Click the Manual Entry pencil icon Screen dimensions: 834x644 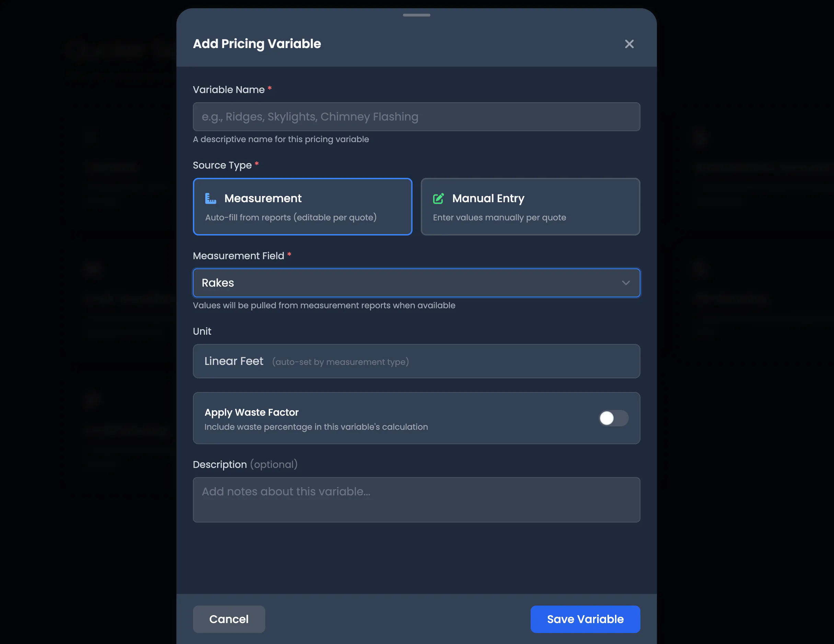(x=438, y=198)
